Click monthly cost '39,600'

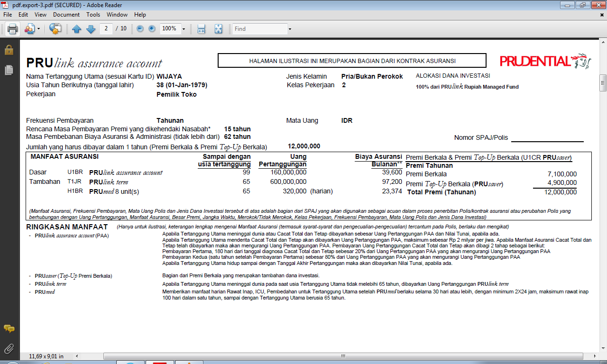pos(392,173)
